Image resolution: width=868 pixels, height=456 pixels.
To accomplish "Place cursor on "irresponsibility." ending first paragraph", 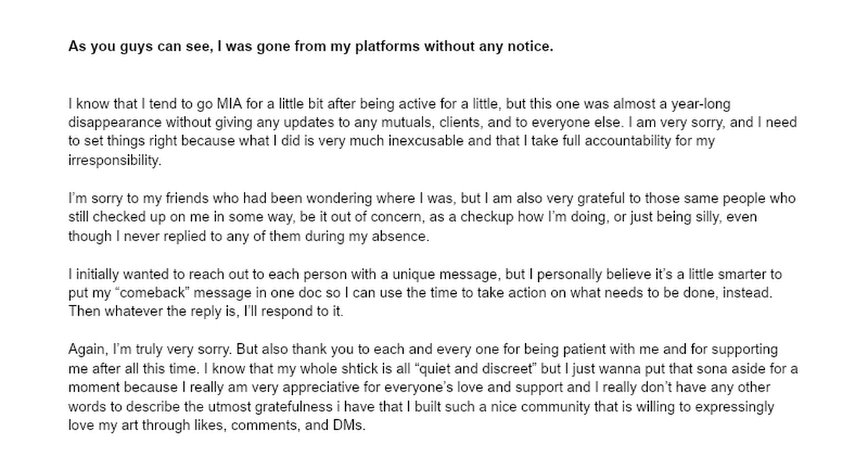I will [x=114, y=161].
